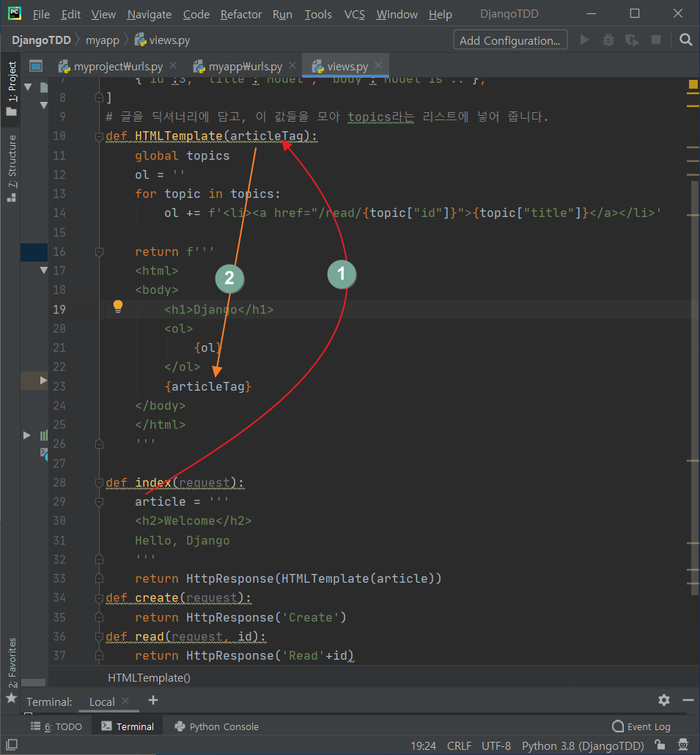700x755 pixels.
Task: Change Python 3.8 interpreter
Action: [x=583, y=745]
